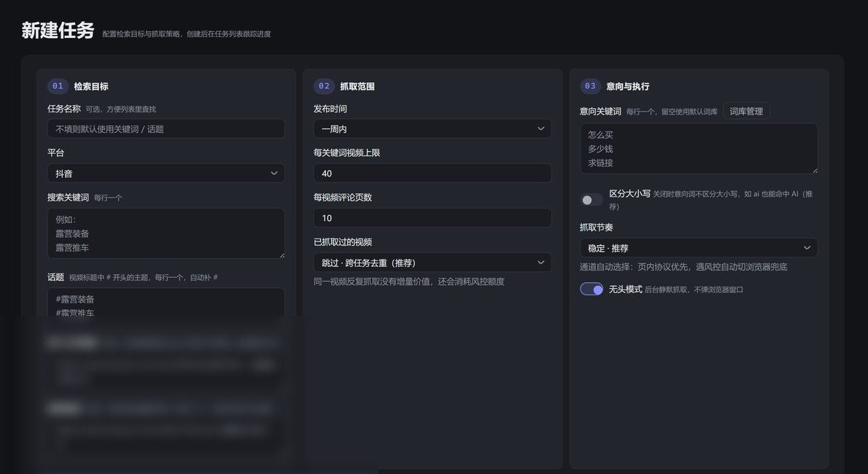Click the 检索目标 section title

click(90, 86)
